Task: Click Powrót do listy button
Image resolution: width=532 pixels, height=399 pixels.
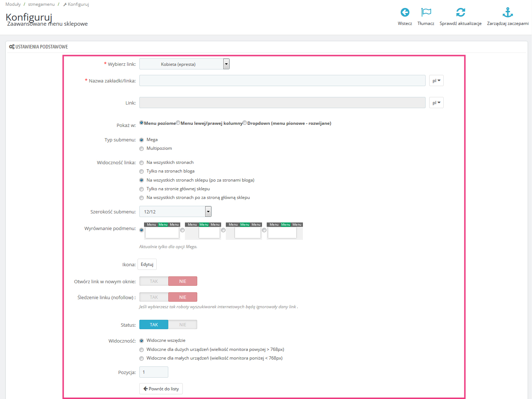Action: 161,389
